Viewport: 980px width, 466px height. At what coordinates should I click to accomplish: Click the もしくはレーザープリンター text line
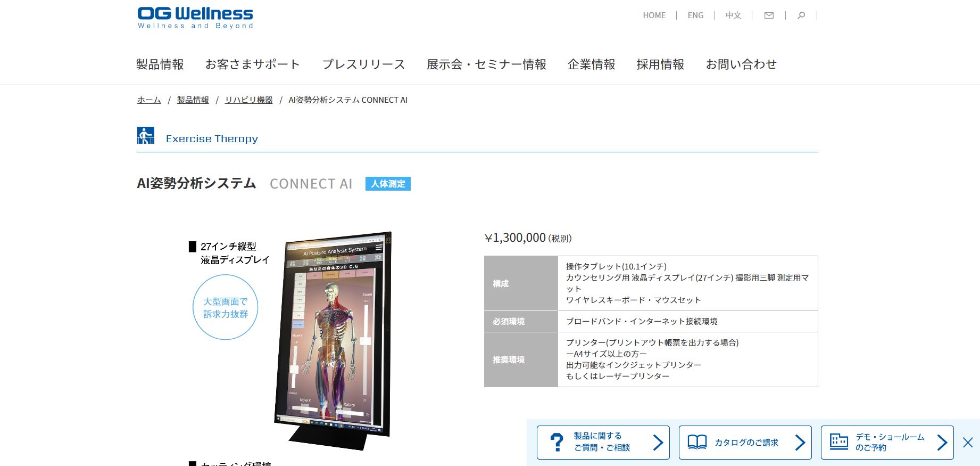(618, 376)
